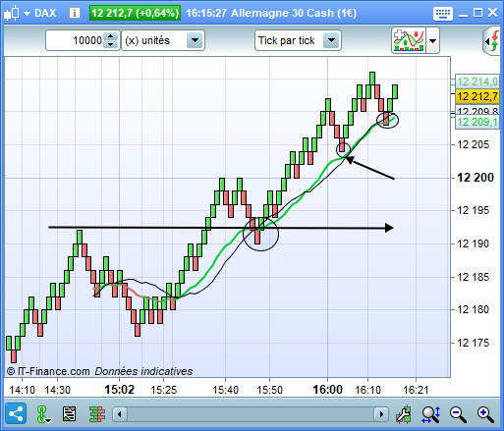Expand the indicator menu arrow
This screenshot has height=431, width=504.
tap(432, 41)
